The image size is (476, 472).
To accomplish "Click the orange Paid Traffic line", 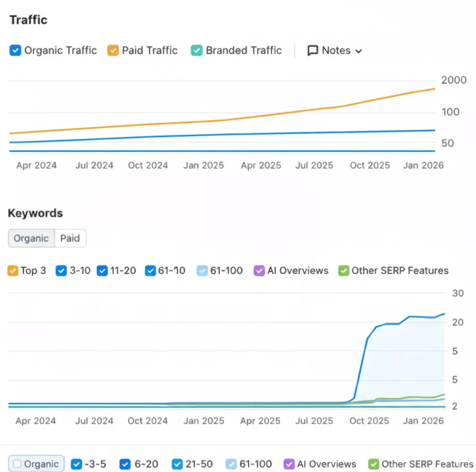I will (289, 112).
